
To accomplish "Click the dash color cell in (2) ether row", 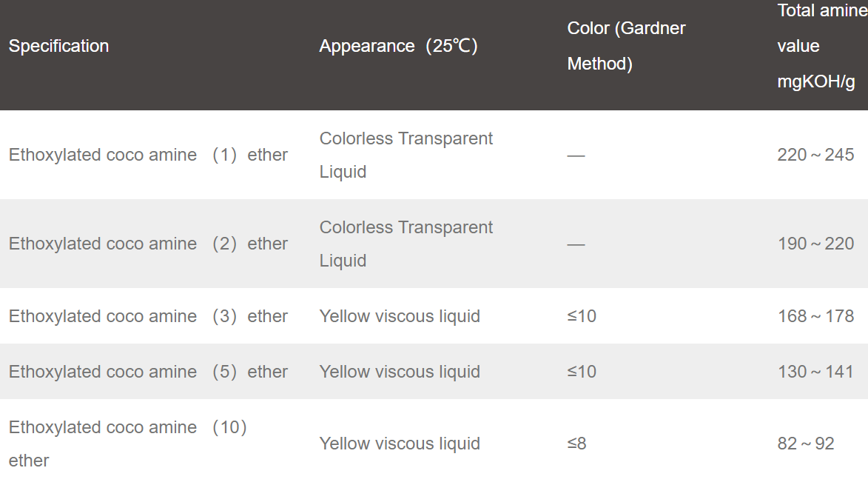I will point(576,244).
